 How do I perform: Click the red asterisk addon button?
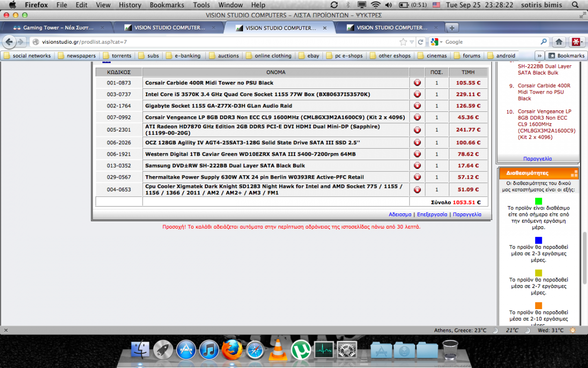[576, 42]
